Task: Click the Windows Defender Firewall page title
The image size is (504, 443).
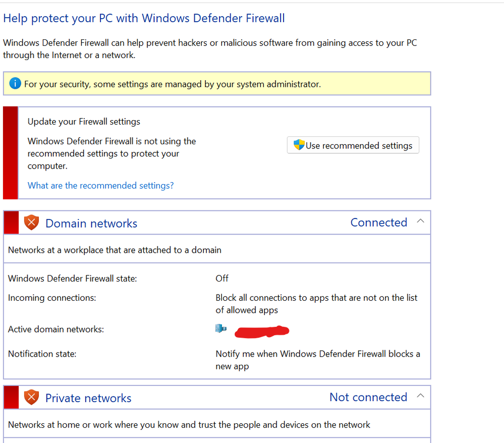Action: (x=144, y=19)
